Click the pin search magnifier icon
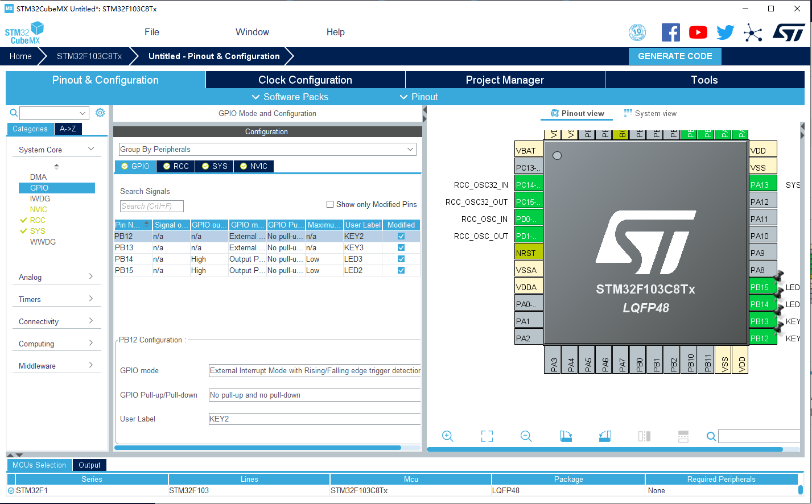This screenshot has width=812, height=504. pos(711,436)
